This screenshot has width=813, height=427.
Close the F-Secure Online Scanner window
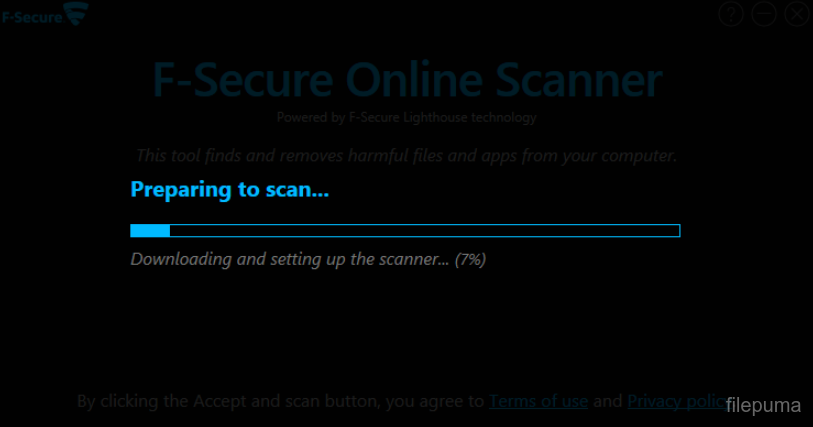[x=797, y=14]
